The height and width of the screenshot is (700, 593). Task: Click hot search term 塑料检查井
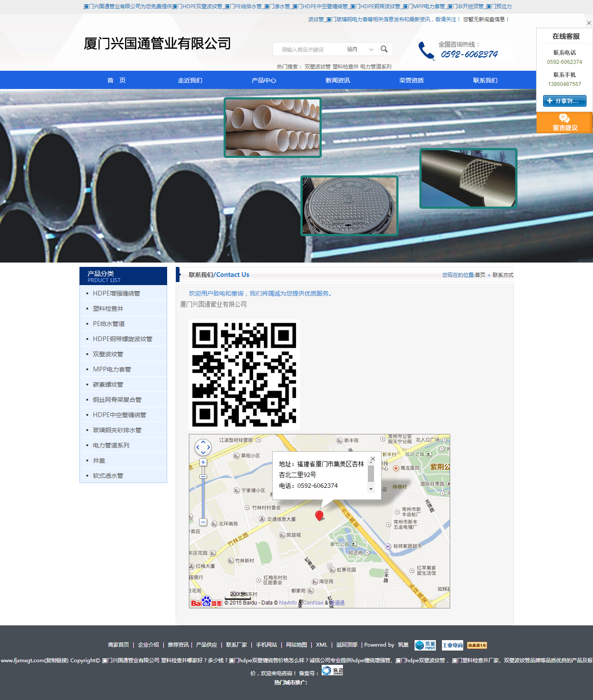point(346,67)
